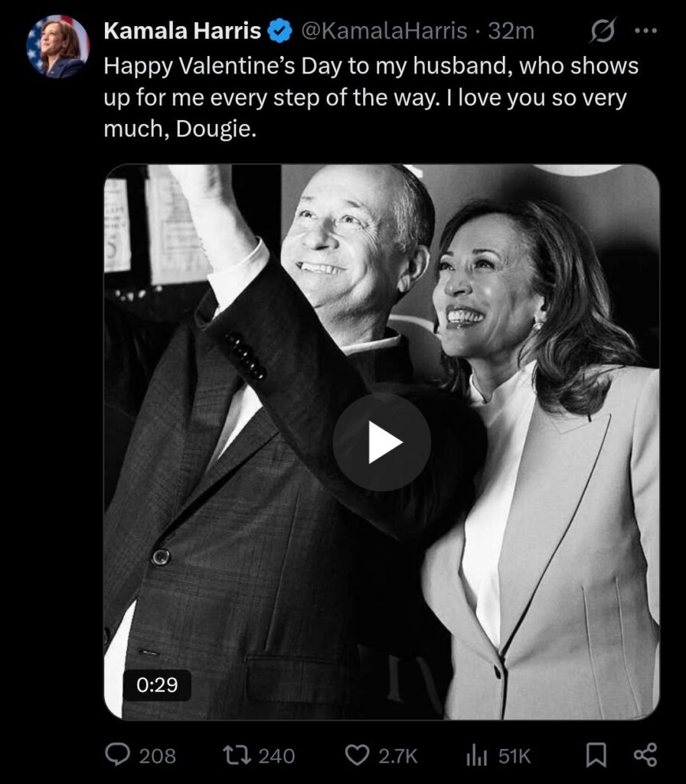Screen dimensions: 686x784
Task: Repost this tweet using the arrows icon
Action: (234, 756)
